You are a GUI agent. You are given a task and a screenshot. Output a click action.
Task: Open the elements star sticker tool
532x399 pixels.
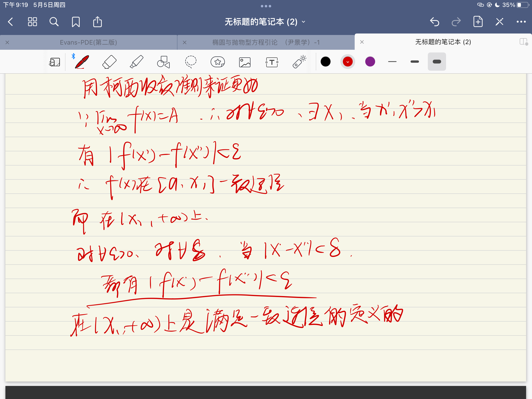[x=218, y=62]
